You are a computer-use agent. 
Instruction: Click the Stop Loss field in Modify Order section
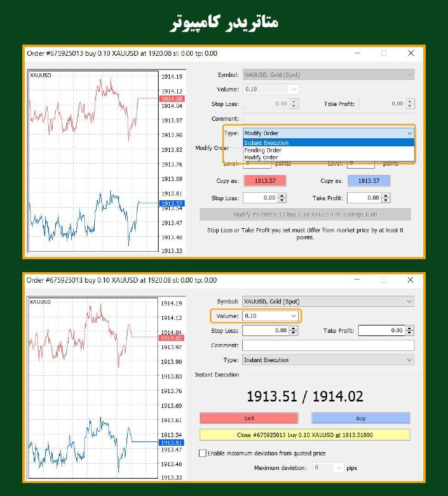(260, 198)
